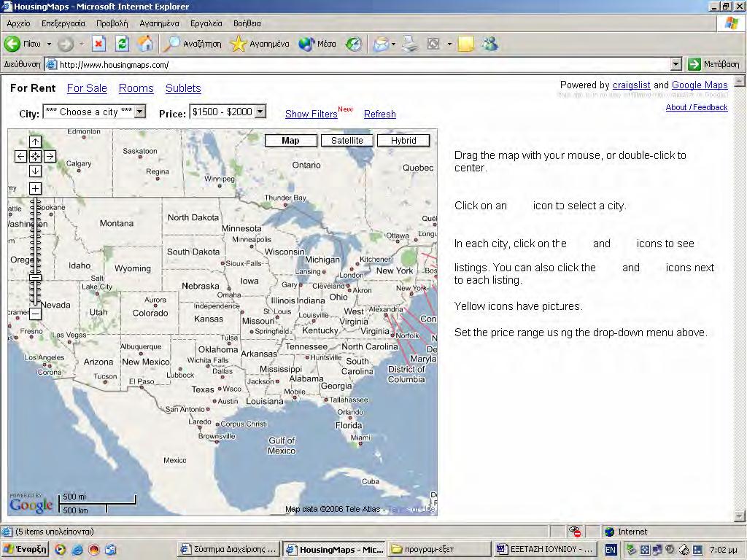Viewport: 747px width, 560px height.
Task: Open the For Sale link
Action: (88, 88)
